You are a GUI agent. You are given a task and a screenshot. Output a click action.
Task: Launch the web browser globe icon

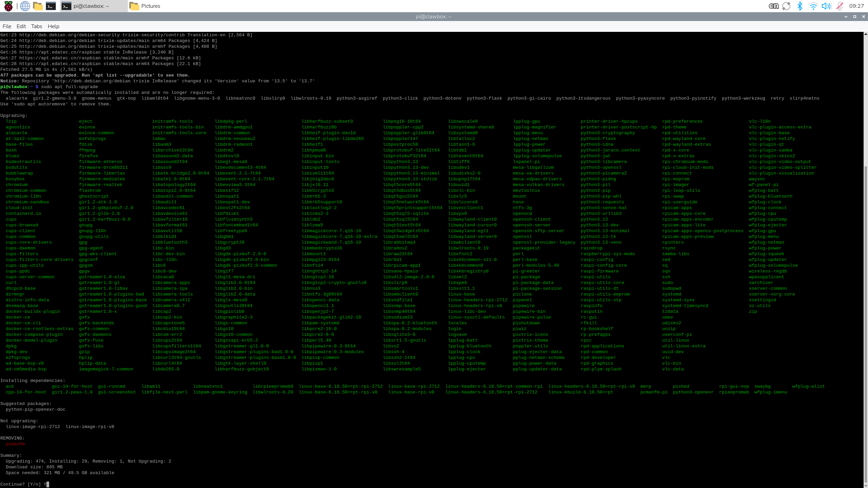(25, 6)
